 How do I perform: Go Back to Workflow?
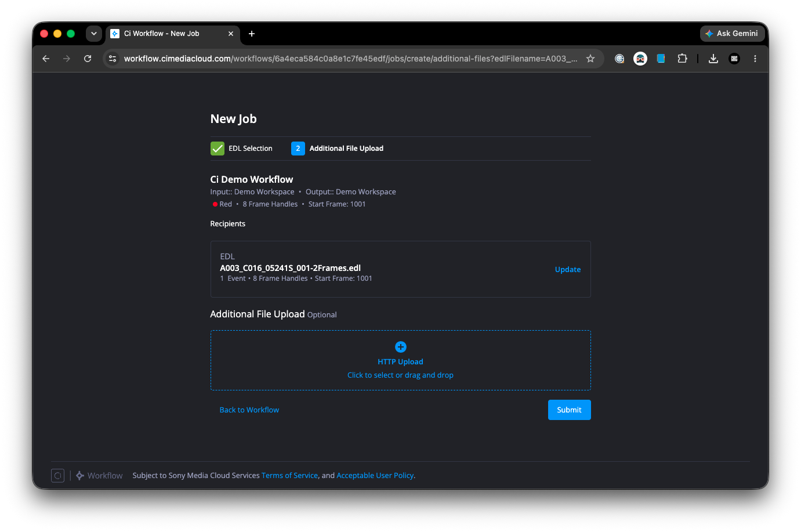tap(249, 410)
